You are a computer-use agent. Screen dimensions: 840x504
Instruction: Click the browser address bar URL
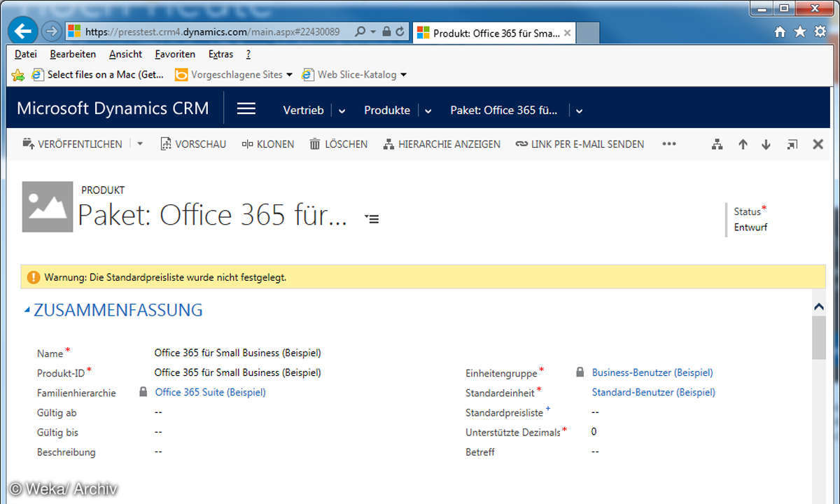pos(212,31)
